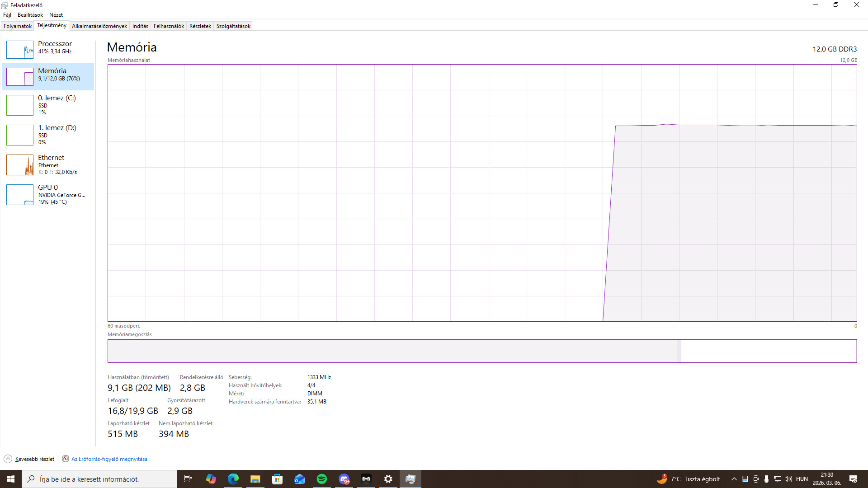Switch to the Folyamatok tab
Image resolution: width=868 pixels, height=488 pixels.
(x=18, y=26)
